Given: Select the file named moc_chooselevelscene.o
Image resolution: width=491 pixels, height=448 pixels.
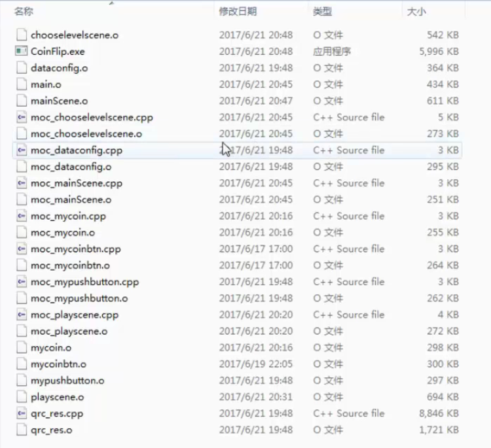Looking at the screenshot, I should (x=86, y=133).
